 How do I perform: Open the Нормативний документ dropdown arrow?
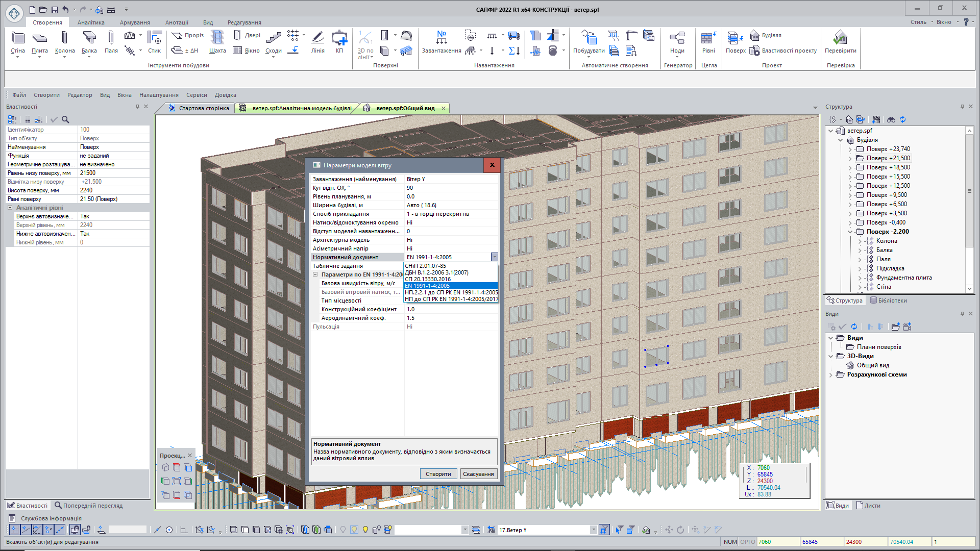click(494, 257)
